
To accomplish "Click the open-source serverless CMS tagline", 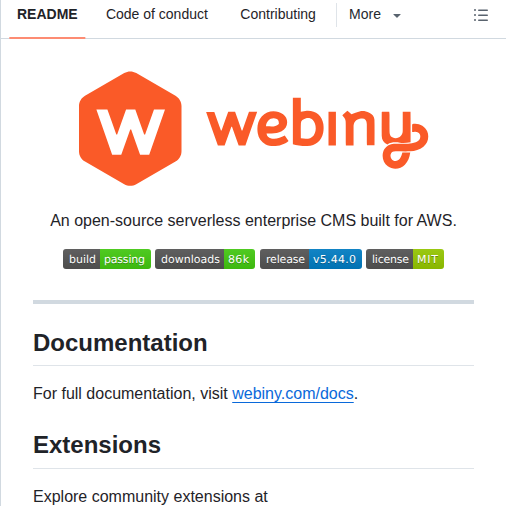I will pyautogui.click(x=253, y=220).
